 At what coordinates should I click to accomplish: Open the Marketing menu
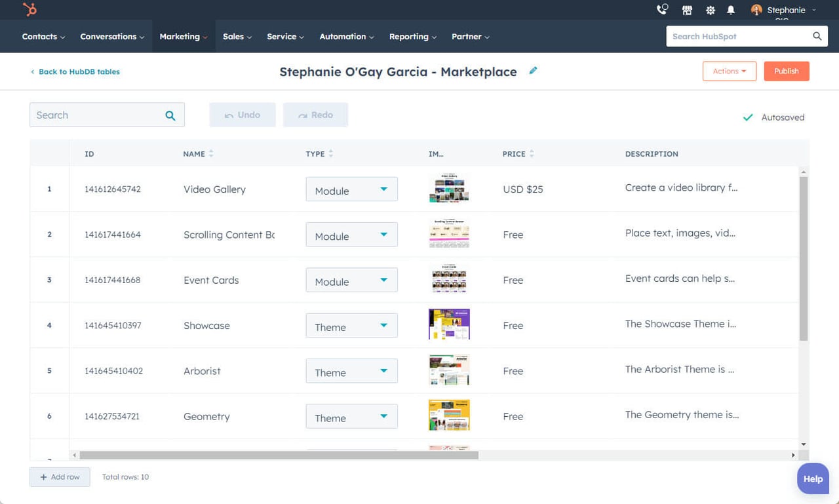(x=184, y=37)
